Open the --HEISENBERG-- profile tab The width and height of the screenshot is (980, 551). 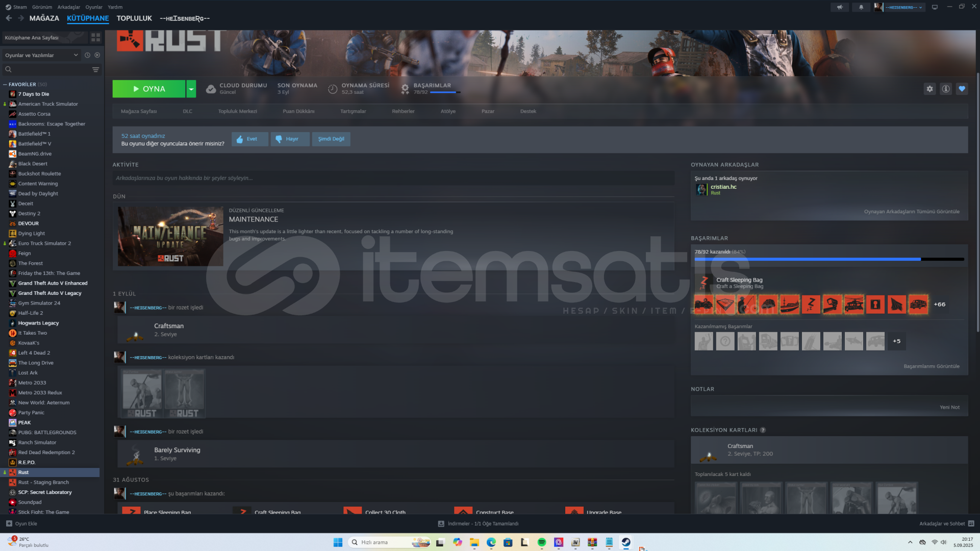coord(185,18)
